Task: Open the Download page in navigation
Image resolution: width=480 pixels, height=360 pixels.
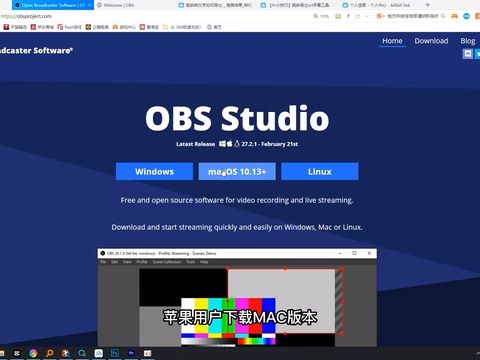Action: pyautogui.click(x=431, y=41)
